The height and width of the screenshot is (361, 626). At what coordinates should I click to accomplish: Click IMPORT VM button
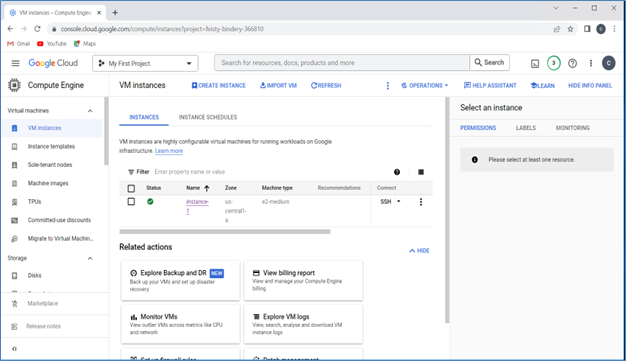[x=278, y=85]
